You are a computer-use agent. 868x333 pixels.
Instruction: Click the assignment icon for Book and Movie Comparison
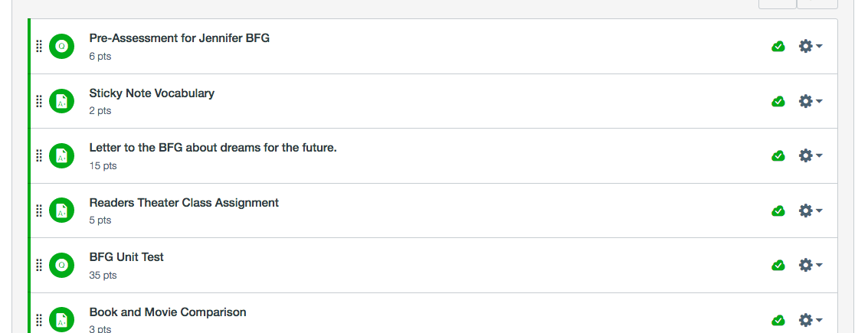tap(62, 320)
